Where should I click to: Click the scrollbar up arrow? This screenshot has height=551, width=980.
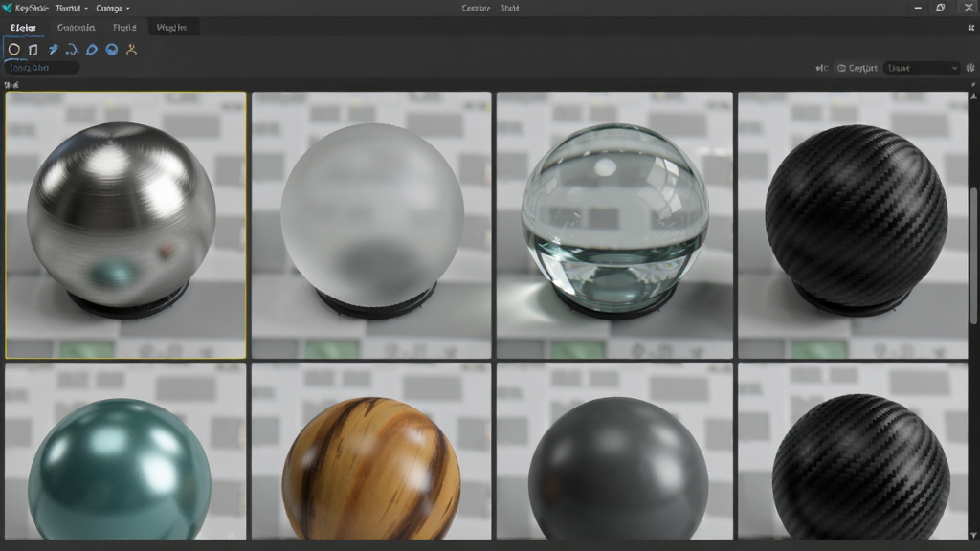point(973,97)
